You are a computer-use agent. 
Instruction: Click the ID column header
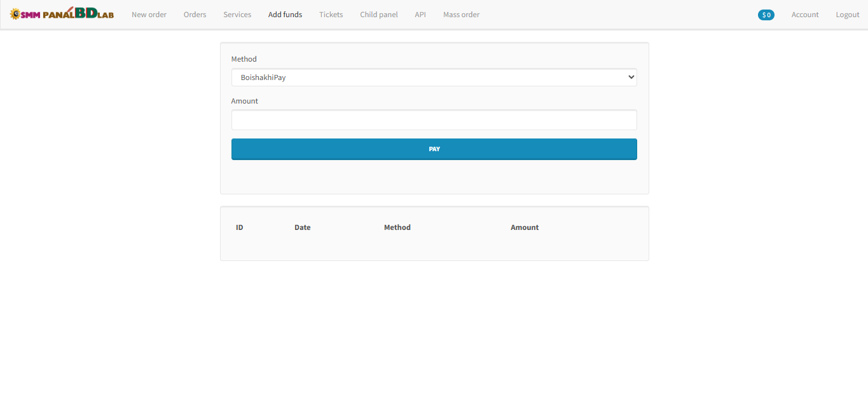[x=239, y=227]
